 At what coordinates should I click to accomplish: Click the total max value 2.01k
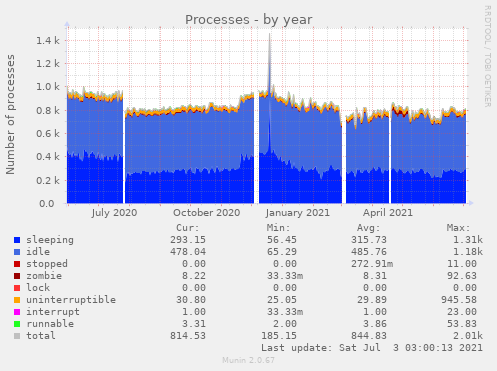(468, 336)
